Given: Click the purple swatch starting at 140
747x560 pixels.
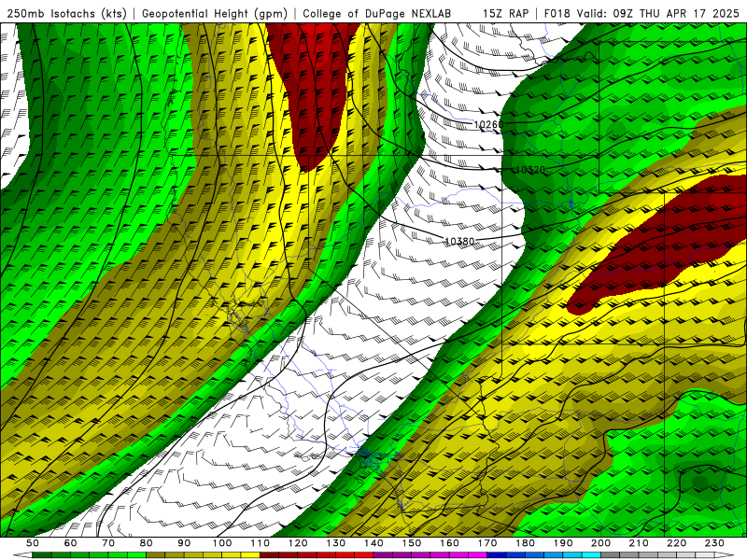Looking at the screenshot, I should point(383,554).
